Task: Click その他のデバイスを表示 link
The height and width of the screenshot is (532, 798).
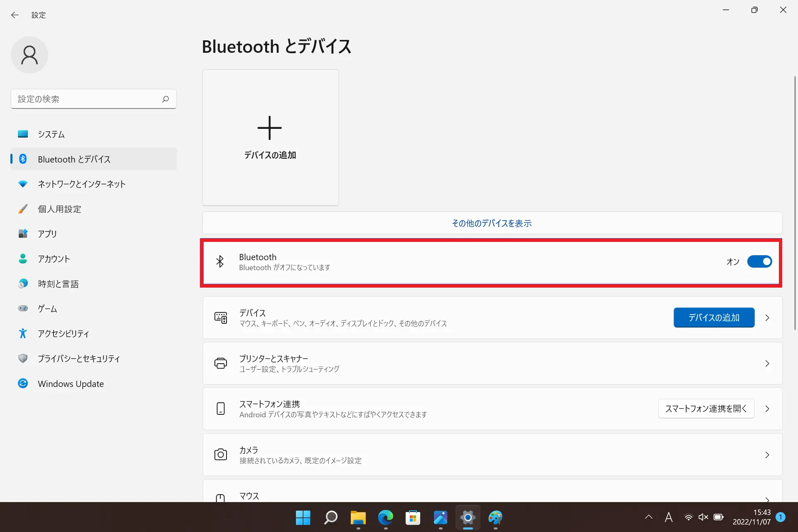Action: 492,223
